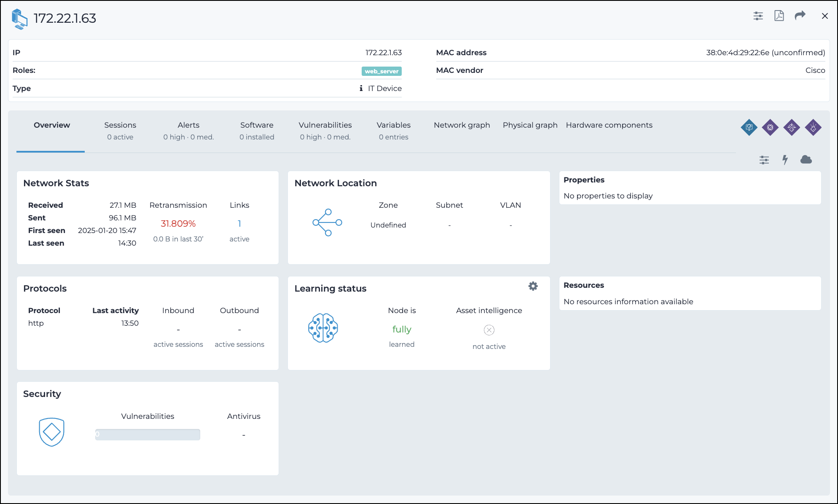Click the blue monitor diamond icon
The width and height of the screenshot is (838, 504).
pyautogui.click(x=749, y=127)
